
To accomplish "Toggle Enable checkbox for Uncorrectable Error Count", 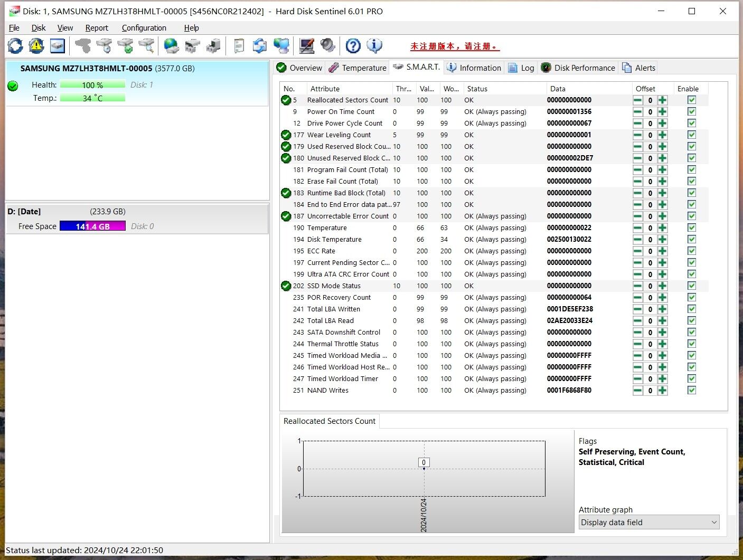I will pyautogui.click(x=692, y=216).
